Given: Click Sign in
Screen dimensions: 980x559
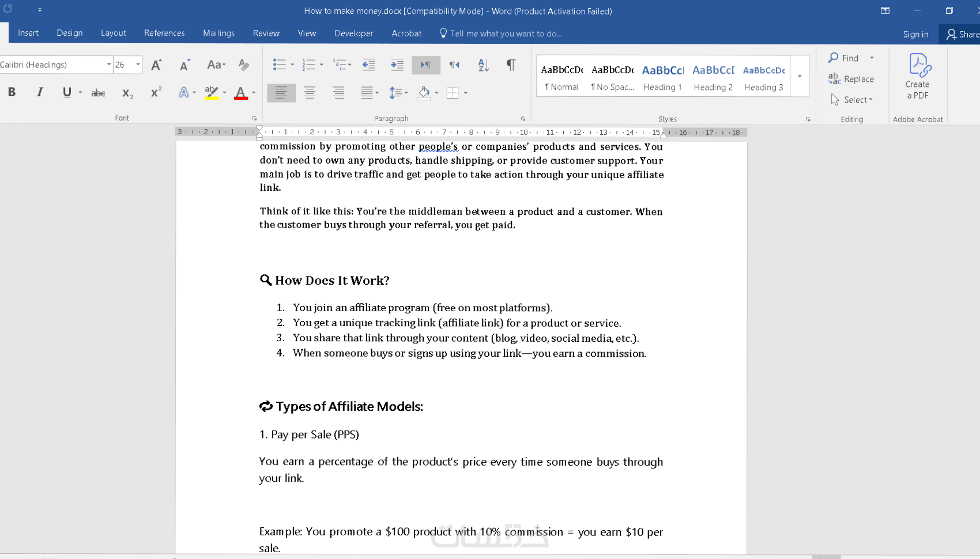Looking at the screenshot, I should (x=915, y=34).
